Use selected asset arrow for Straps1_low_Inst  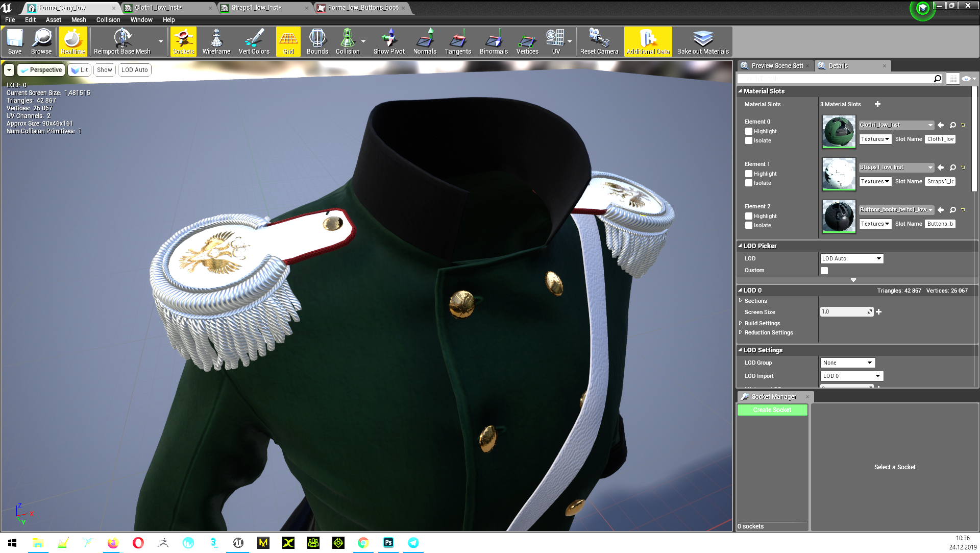941,167
